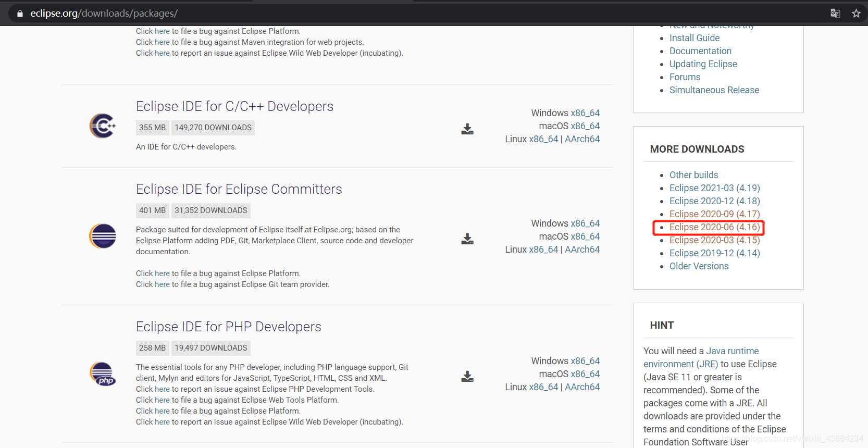The image size is (868, 448).
Task: Click 'here' to file Maven integration bug
Action: (x=162, y=42)
